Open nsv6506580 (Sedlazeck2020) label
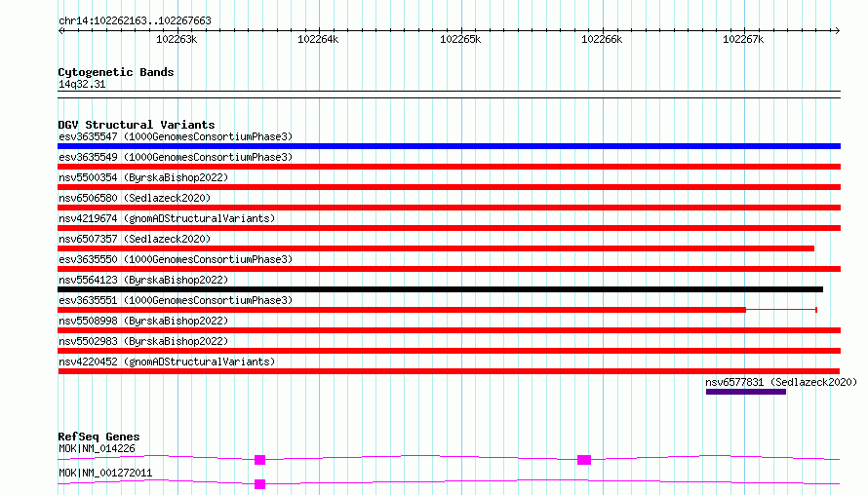The width and height of the screenshot is (868, 495). coord(135,198)
